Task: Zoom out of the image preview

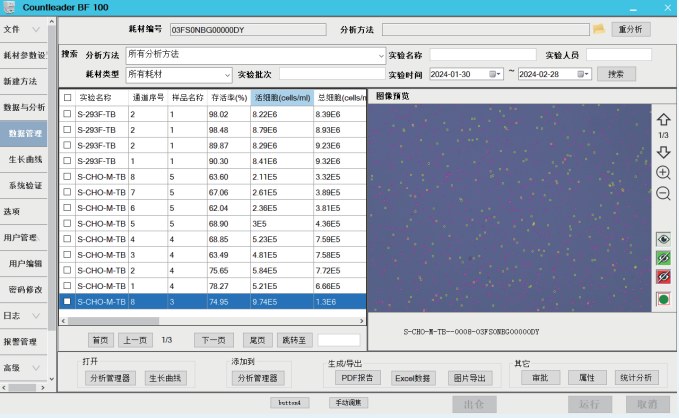Action: pos(663,193)
